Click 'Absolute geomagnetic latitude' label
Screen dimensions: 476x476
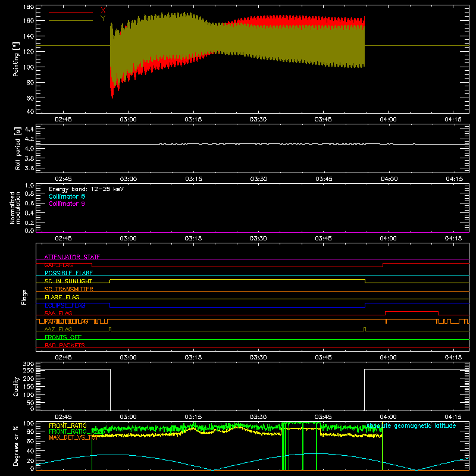411,425
